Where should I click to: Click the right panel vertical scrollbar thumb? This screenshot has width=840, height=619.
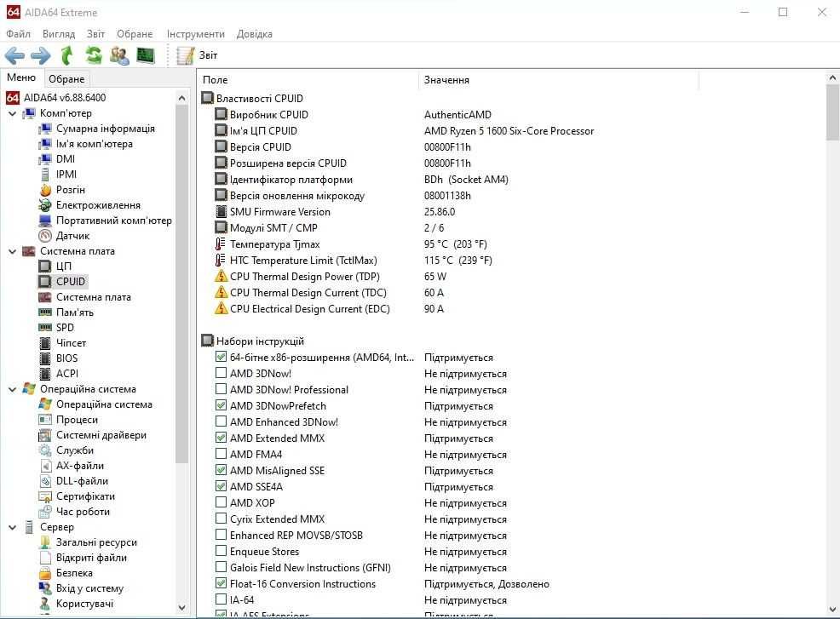832,112
